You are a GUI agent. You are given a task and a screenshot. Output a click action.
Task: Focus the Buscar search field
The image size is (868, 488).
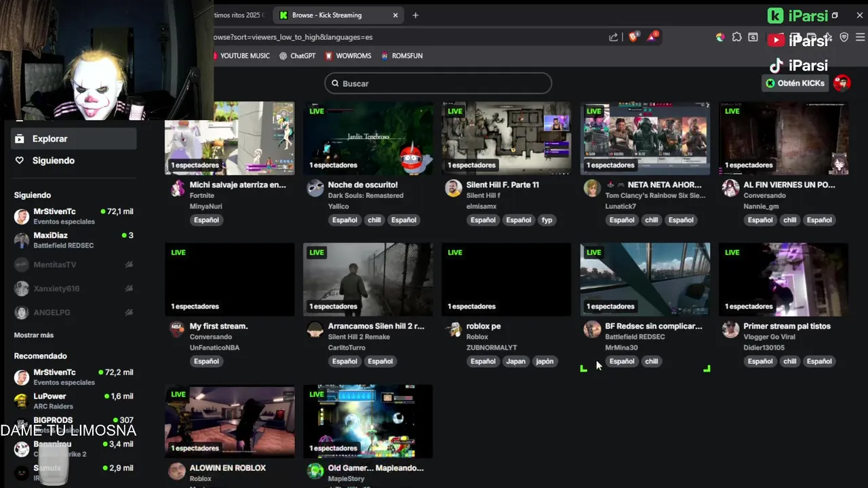point(438,83)
